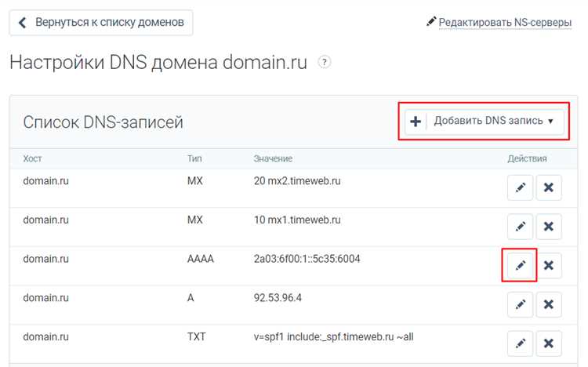
Task: Open Редактировать NS-серверы link
Action: 505,22
